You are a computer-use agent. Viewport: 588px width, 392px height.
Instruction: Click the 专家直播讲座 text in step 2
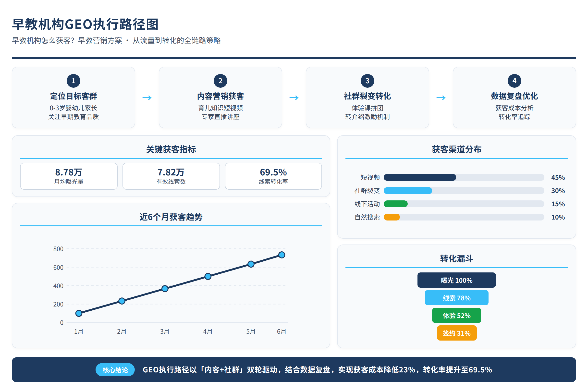coord(220,117)
